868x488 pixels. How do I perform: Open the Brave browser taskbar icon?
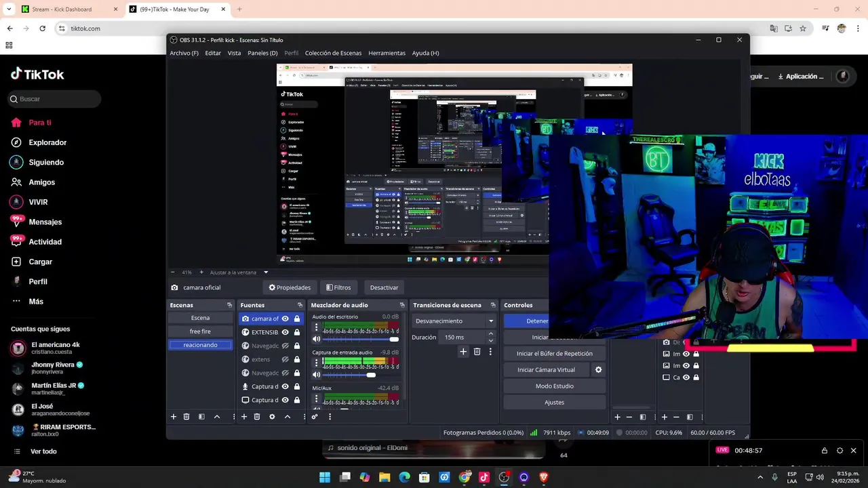pyautogui.click(x=543, y=477)
